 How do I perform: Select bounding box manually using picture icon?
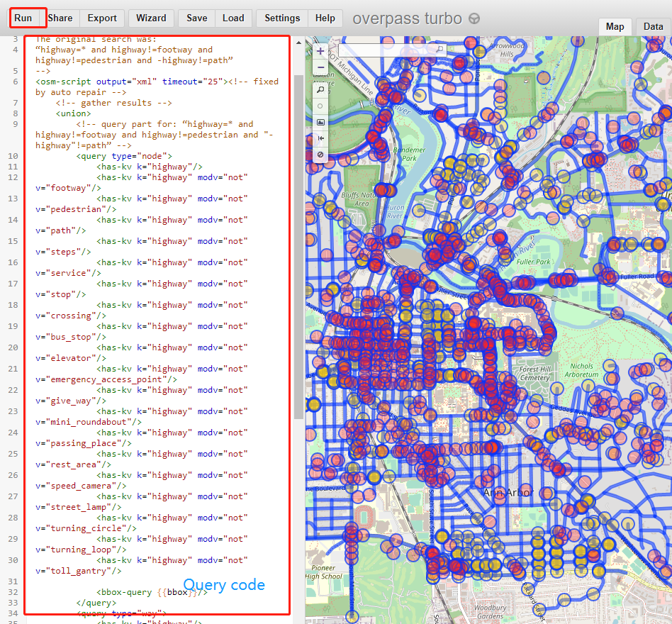320,122
